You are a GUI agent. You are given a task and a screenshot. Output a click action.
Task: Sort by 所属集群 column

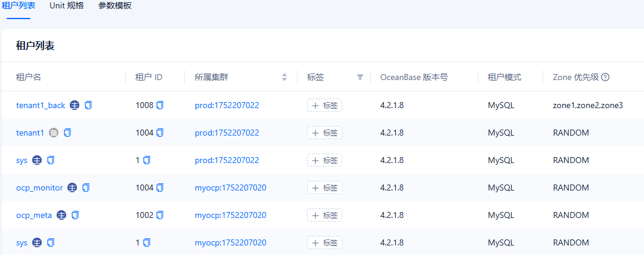pyautogui.click(x=284, y=77)
